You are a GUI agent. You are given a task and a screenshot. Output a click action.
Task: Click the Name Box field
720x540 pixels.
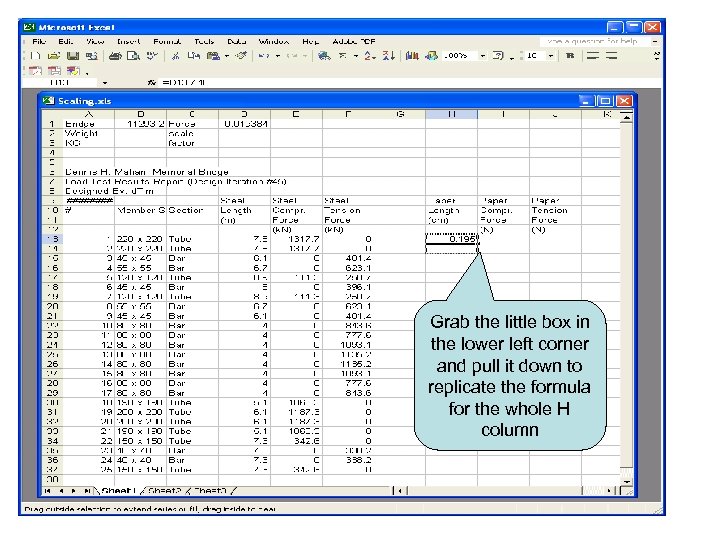63,83
